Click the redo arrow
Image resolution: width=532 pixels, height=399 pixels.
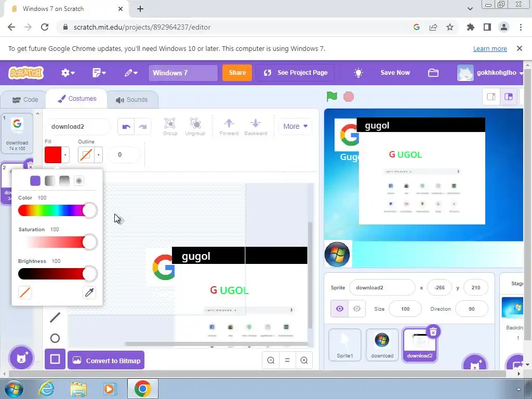click(142, 127)
